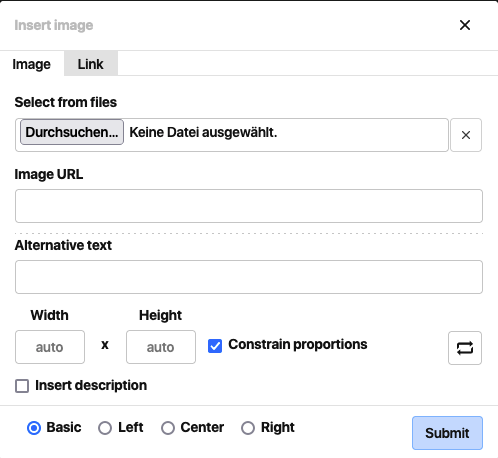Choose the Center alignment radio option
Image resolution: width=498 pixels, height=458 pixels.
tap(168, 428)
